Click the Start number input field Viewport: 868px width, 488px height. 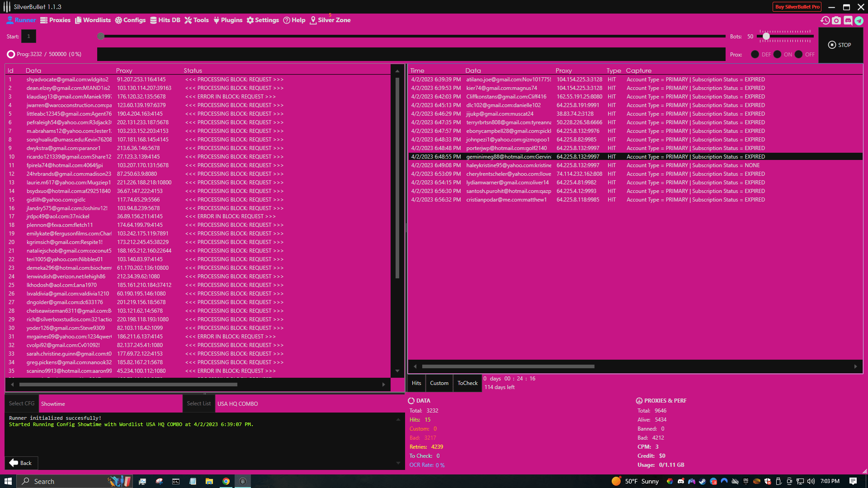click(x=28, y=36)
